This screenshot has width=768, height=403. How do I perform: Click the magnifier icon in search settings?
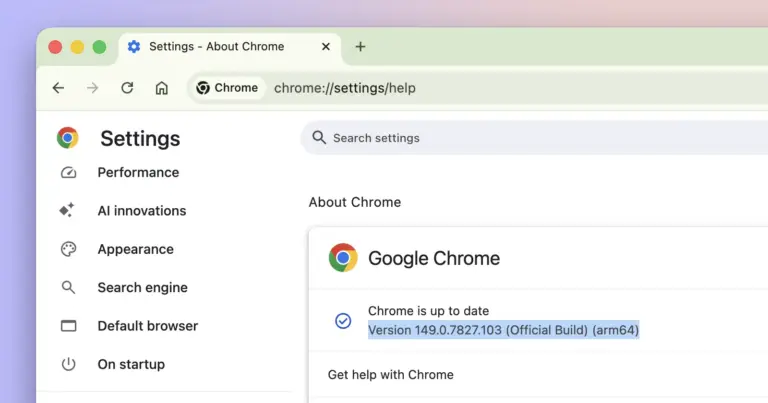click(x=319, y=138)
